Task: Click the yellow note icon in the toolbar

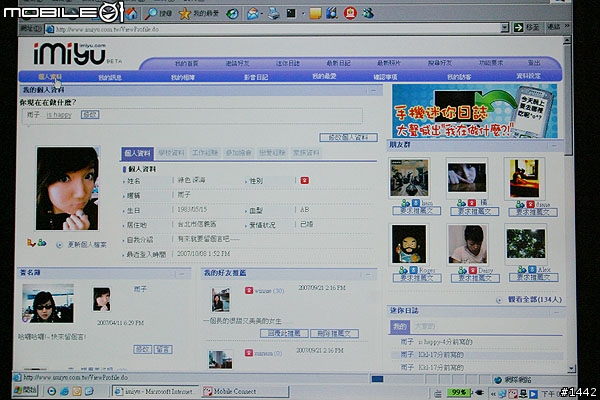Action: click(x=316, y=14)
